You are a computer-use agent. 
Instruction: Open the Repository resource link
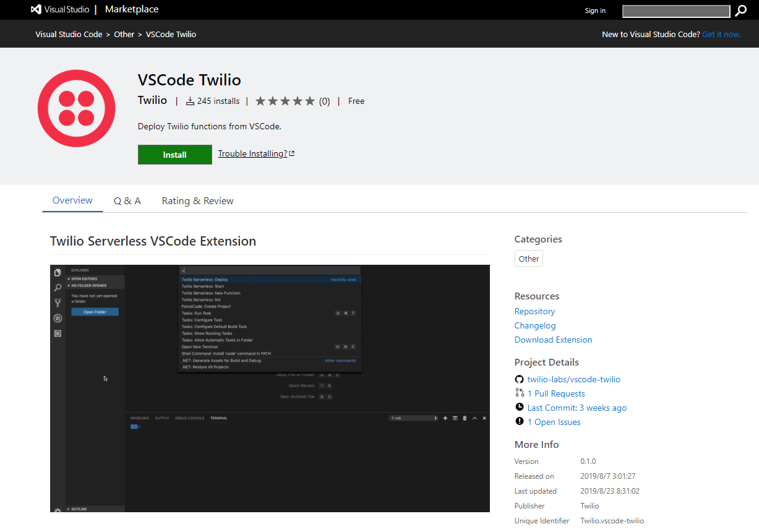coord(534,311)
